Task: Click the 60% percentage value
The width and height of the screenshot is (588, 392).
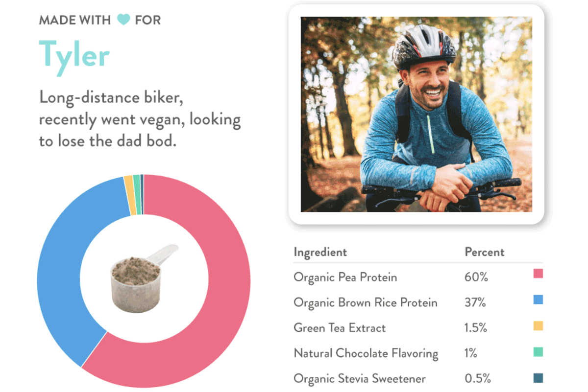Action: click(x=476, y=277)
